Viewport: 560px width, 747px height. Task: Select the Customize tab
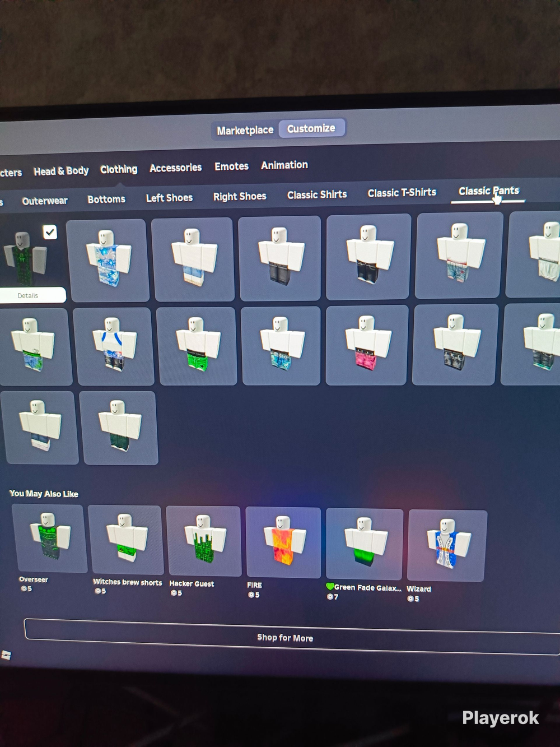point(311,128)
